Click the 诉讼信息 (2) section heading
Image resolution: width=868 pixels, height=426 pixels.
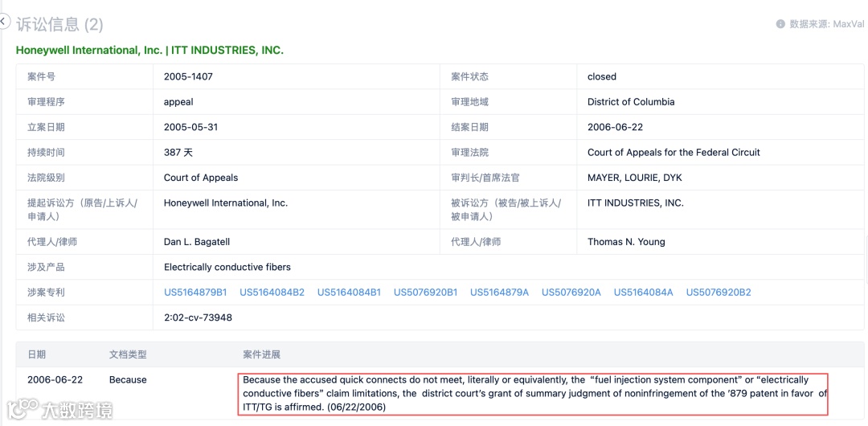(x=59, y=24)
